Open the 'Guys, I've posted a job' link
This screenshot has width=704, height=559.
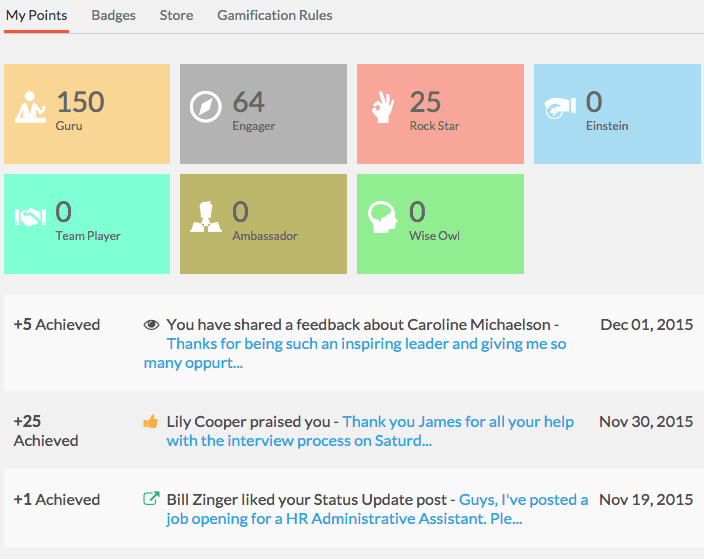click(377, 509)
